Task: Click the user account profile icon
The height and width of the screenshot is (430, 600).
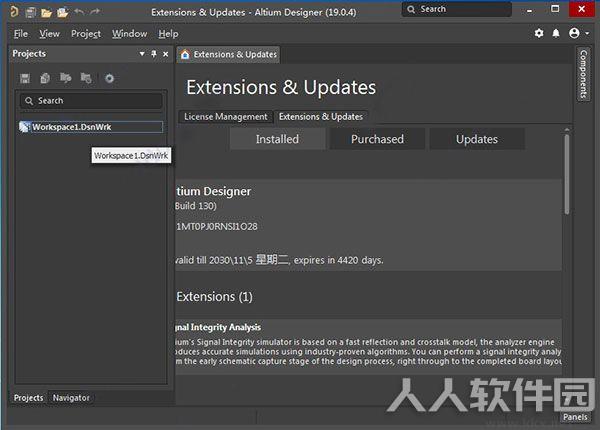Action: [574, 33]
